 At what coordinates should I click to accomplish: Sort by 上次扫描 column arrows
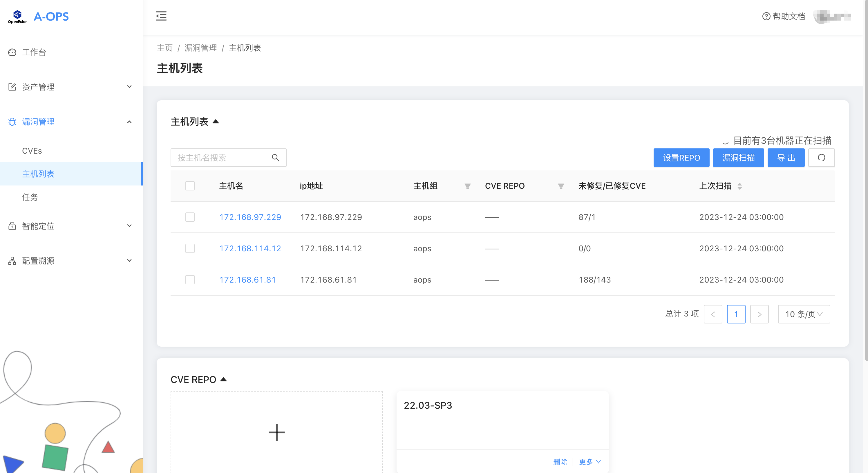coord(739,186)
